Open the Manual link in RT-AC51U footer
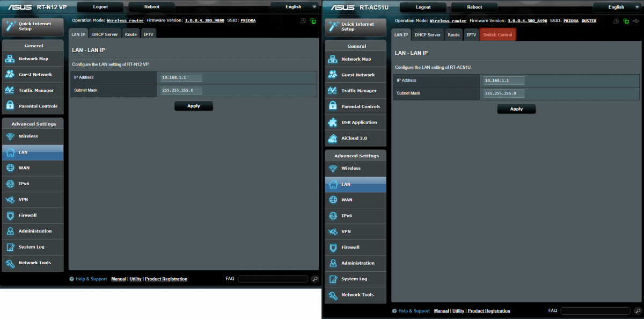Viewport: 644px width, 319px height. 442,311
